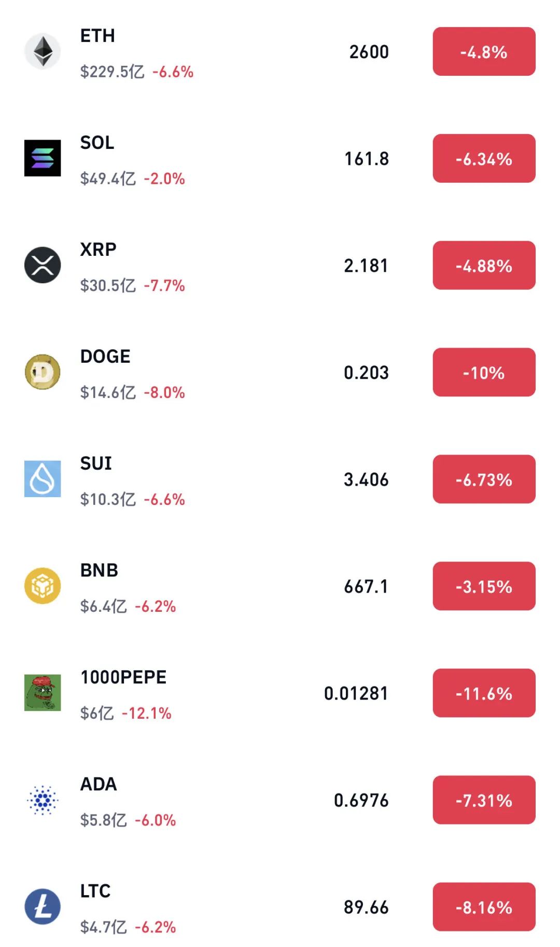Tap the BNB price 667.1
Viewport: 560px width, 947px height.
click(x=366, y=586)
